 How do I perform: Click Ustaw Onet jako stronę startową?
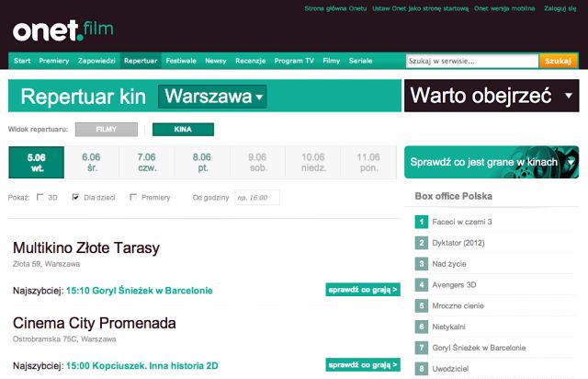click(420, 8)
